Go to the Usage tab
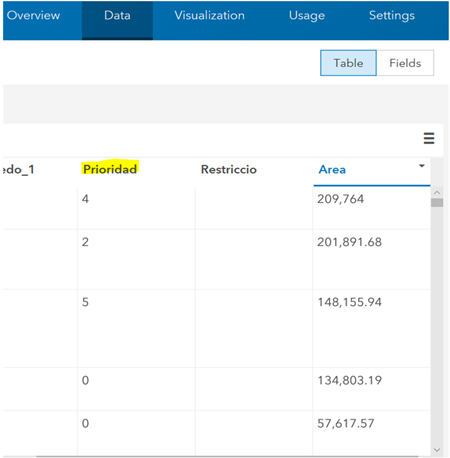The image size is (450, 458). 307,15
